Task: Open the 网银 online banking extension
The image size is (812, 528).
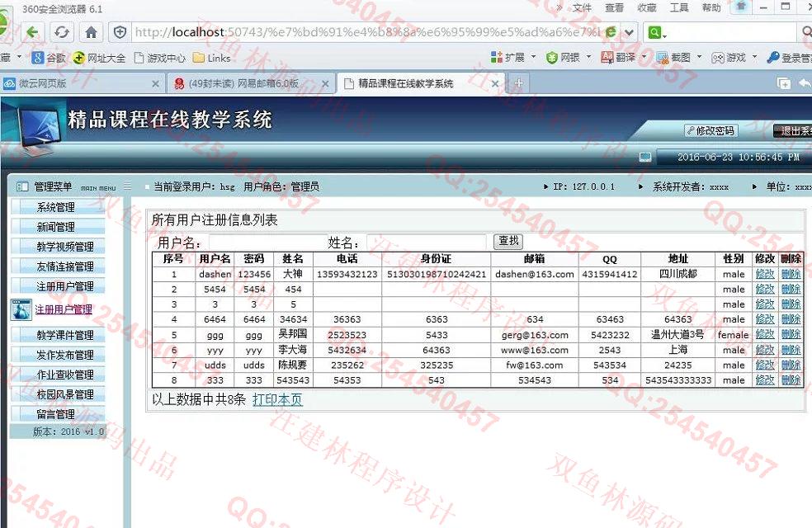Action: tap(563, 58)
